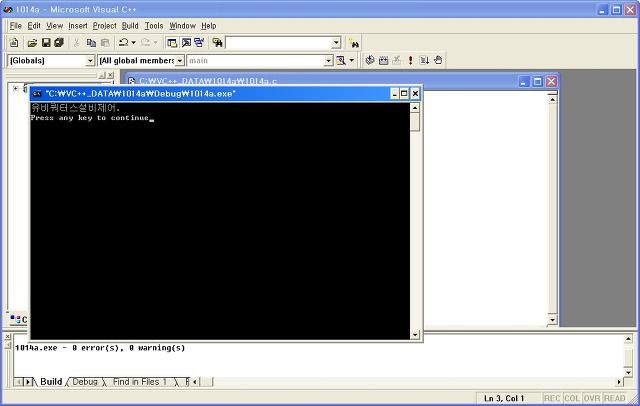This screenshot has height=406, width=640.
Task: Click console window scroll down arrow
Action: [x=415, y=335]
